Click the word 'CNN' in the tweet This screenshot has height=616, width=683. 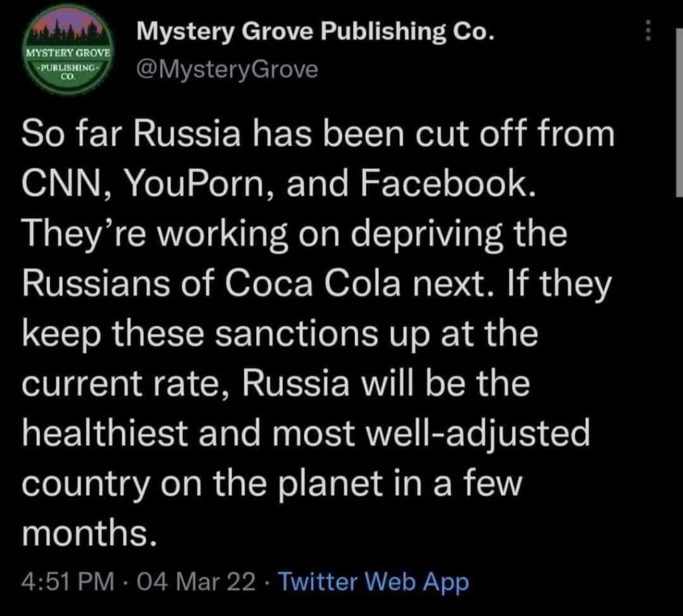(x=61, y=183)
